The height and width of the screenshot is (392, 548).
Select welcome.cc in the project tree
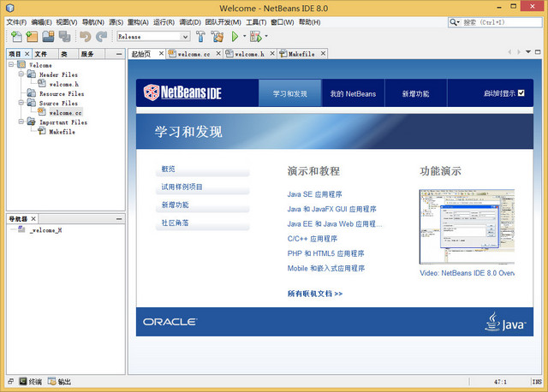(65, 113)
